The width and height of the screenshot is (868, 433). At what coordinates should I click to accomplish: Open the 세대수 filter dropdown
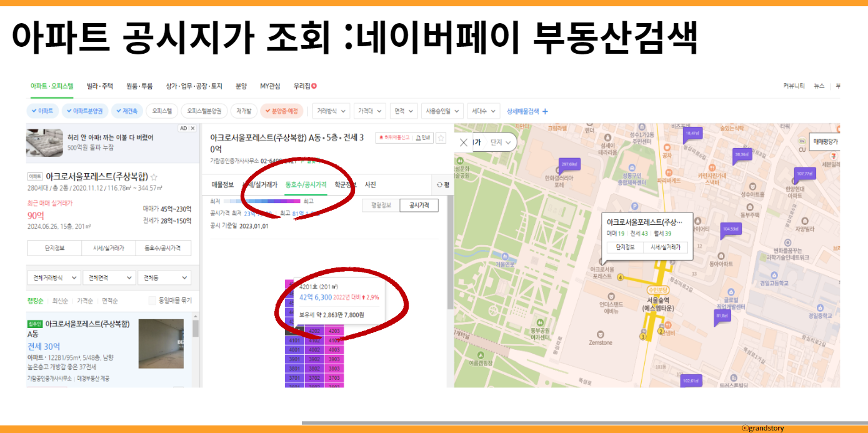484,111
